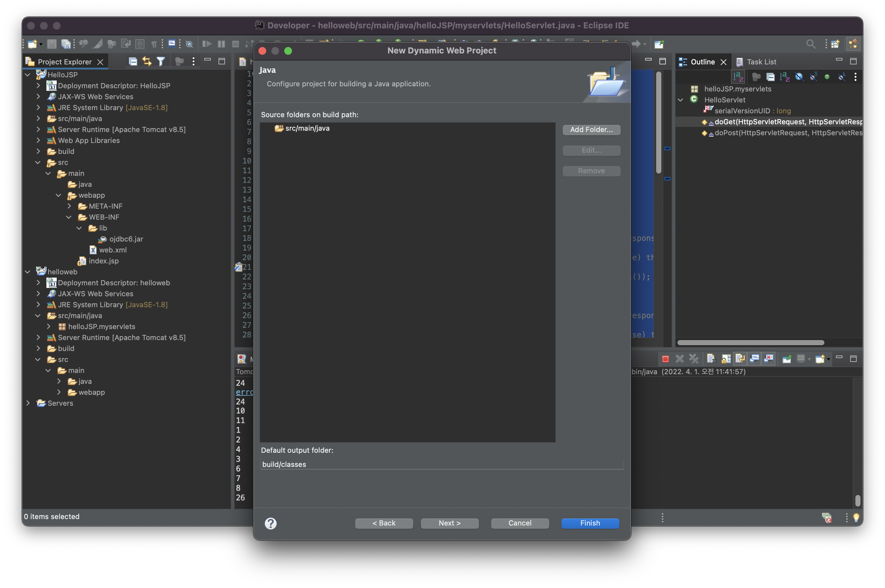Image resolution: width=885 pixels, height=588 pixels.
Task: Click the Add Folder... button
Action: (x=591, y=130)
